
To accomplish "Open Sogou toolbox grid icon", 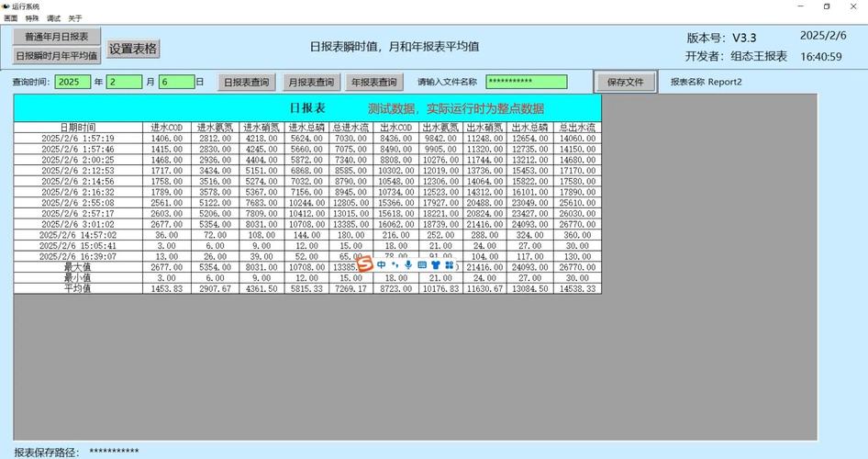I will 449,264.
